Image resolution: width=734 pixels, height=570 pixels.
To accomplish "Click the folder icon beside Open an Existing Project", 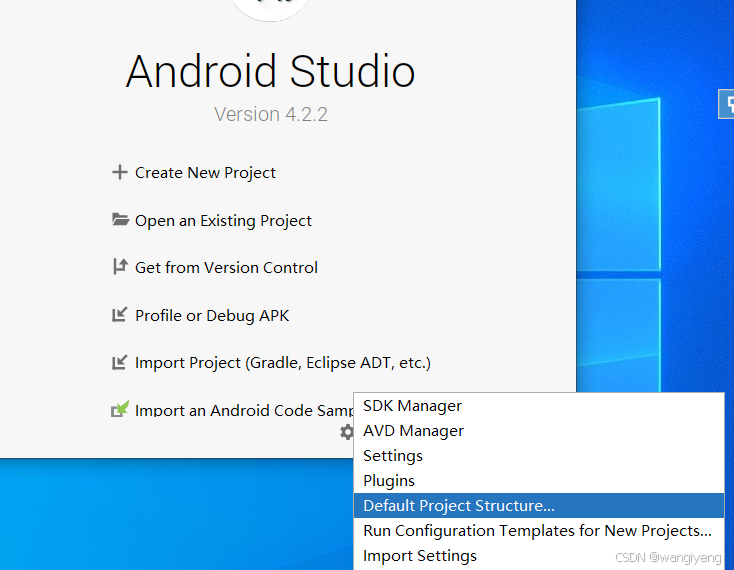I will pos(120,219).
